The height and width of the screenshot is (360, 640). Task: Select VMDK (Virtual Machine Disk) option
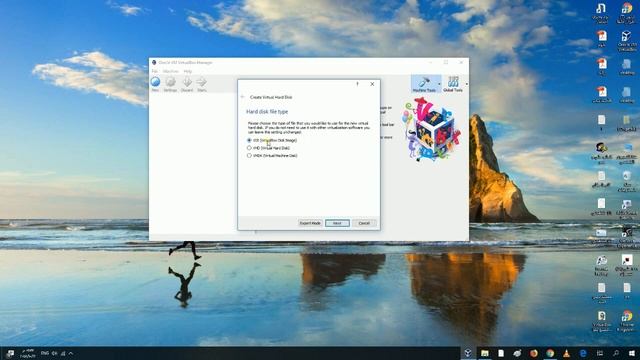pyautogui.click(x=272, y=156)
